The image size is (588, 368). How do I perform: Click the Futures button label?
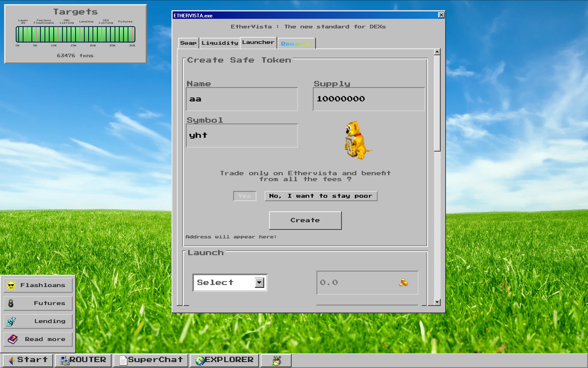pyautogui.click(x=50, y=303)
